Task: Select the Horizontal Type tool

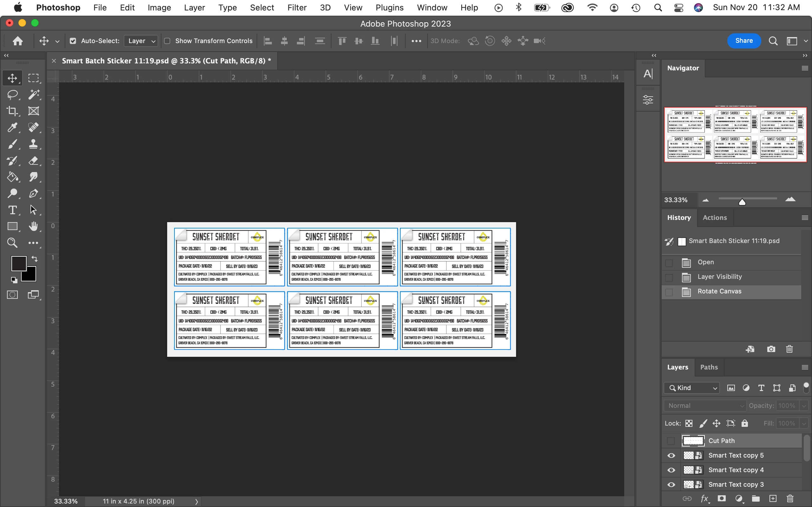Action: [12, 210]
